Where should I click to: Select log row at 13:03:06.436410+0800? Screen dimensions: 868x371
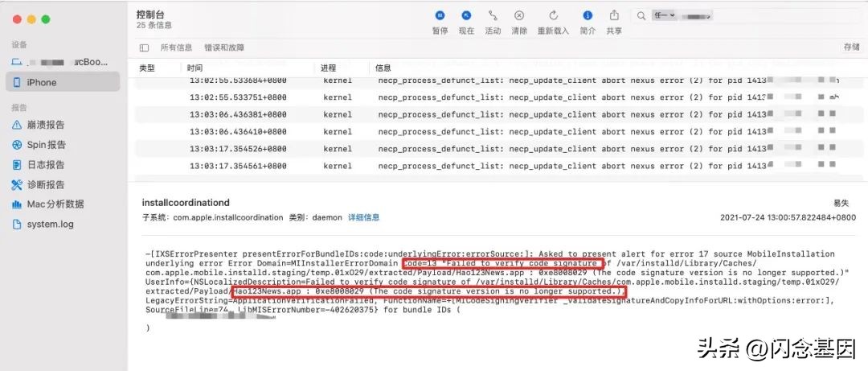497,131
